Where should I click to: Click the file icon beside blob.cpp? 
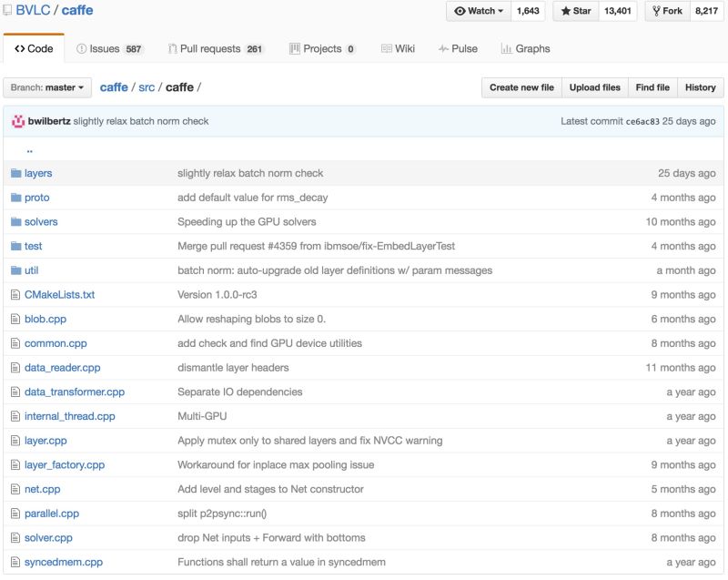[x=15, y=320]
